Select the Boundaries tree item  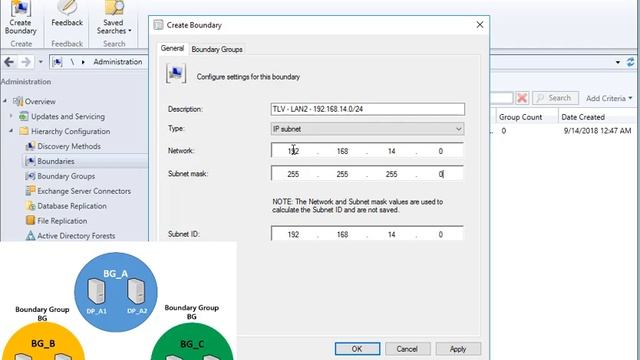click(56, 161)
